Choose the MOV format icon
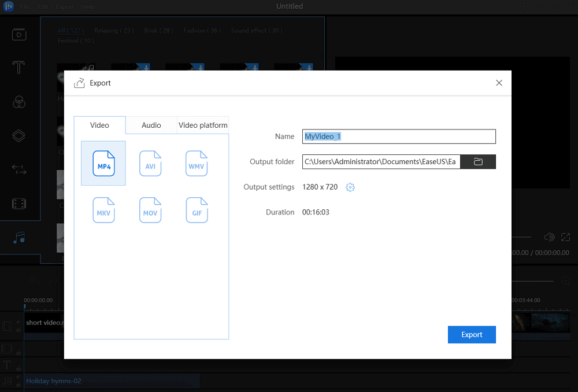The width and height of the screenshot is (578, 392). pos(150,210)
